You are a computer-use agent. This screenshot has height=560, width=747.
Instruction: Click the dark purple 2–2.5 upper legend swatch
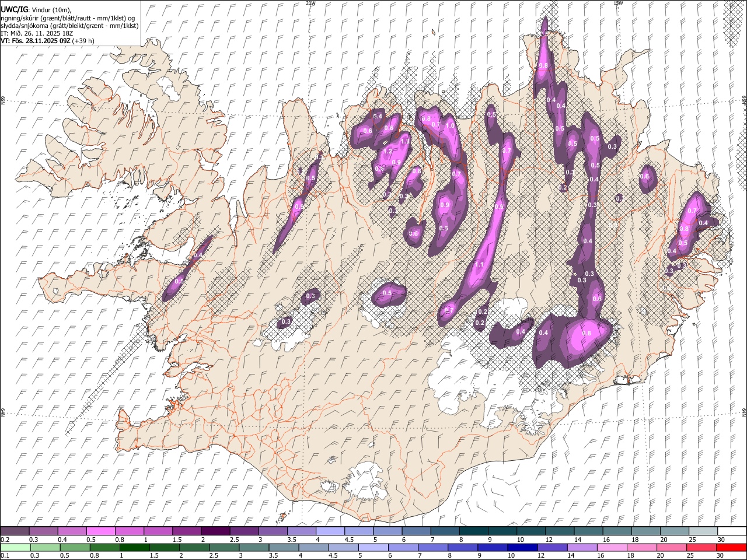(x=216, y=531)
